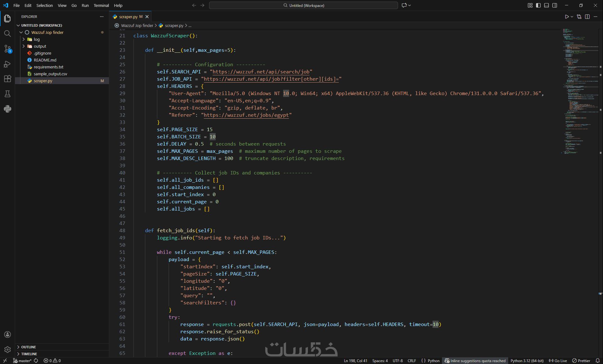Expand the log folder
The image size is (603, 364).
36,39
